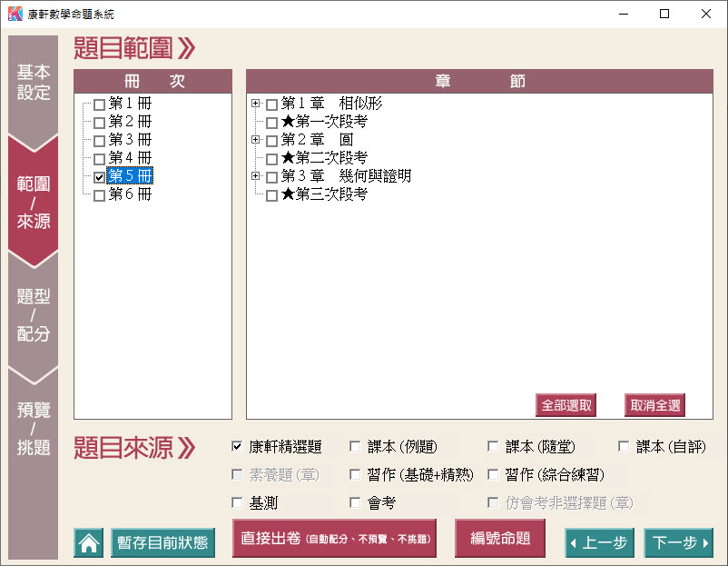Select the 第6冊 tree item label

(130, 194)
